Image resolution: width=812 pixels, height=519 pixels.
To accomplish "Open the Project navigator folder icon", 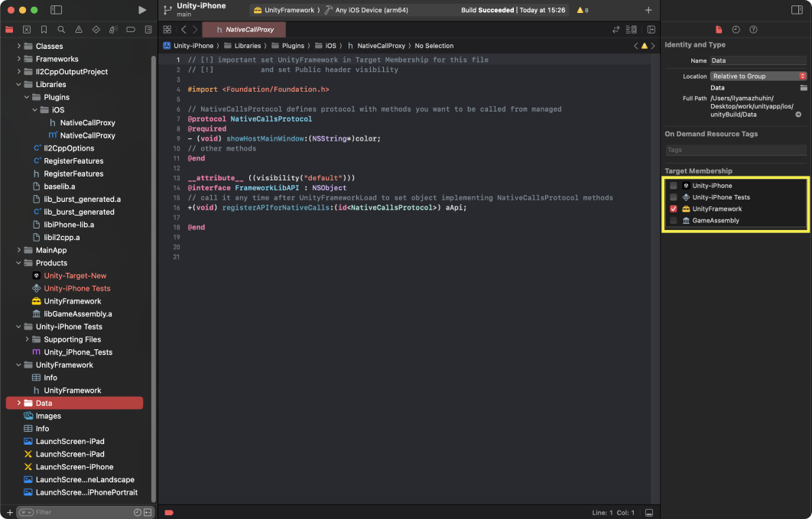I will [9, 30].
